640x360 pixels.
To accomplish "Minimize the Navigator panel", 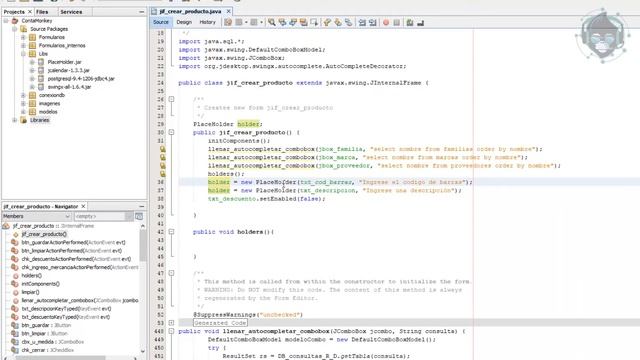I will pos(141,206).
